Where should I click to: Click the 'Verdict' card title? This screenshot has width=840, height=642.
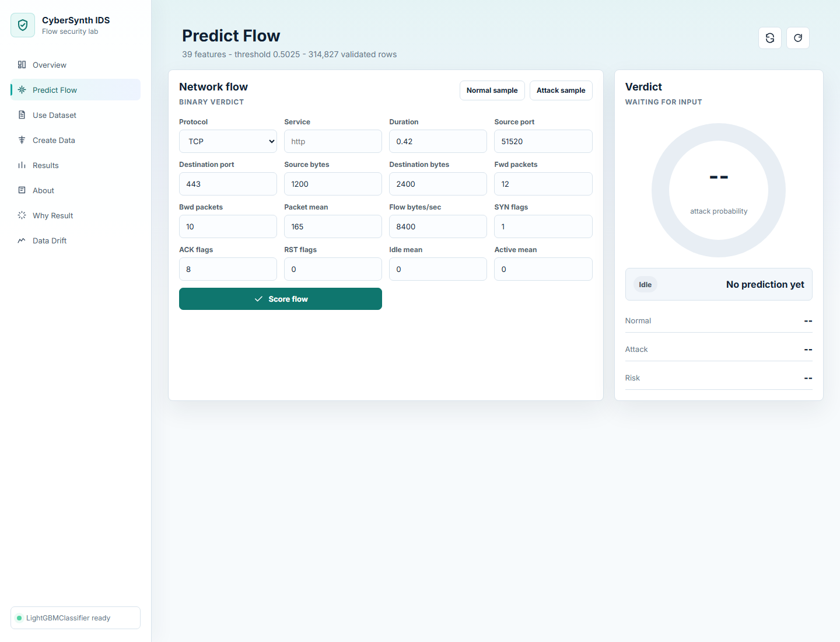point(643,87)
